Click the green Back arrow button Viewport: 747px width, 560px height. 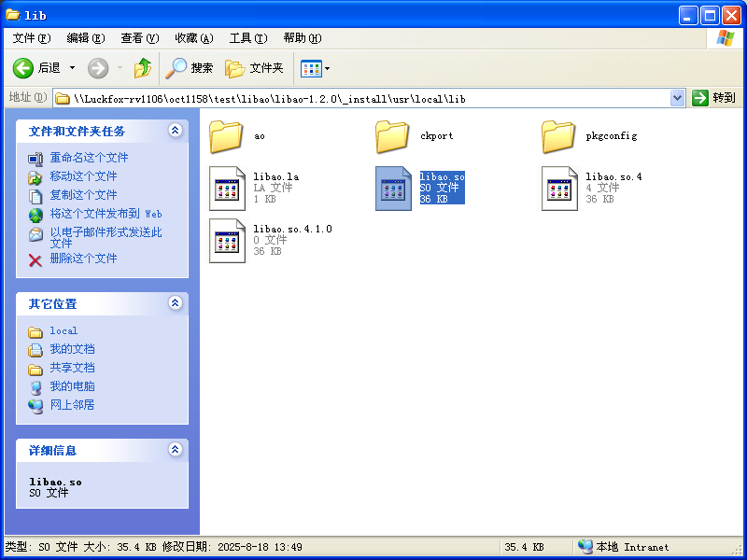coord(22,68)
